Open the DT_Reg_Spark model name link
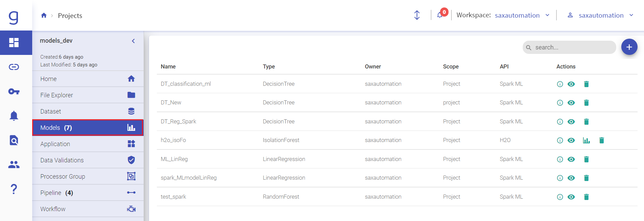Image resolution: width=644 pixels, height=221 pixels. coord(179,121)
